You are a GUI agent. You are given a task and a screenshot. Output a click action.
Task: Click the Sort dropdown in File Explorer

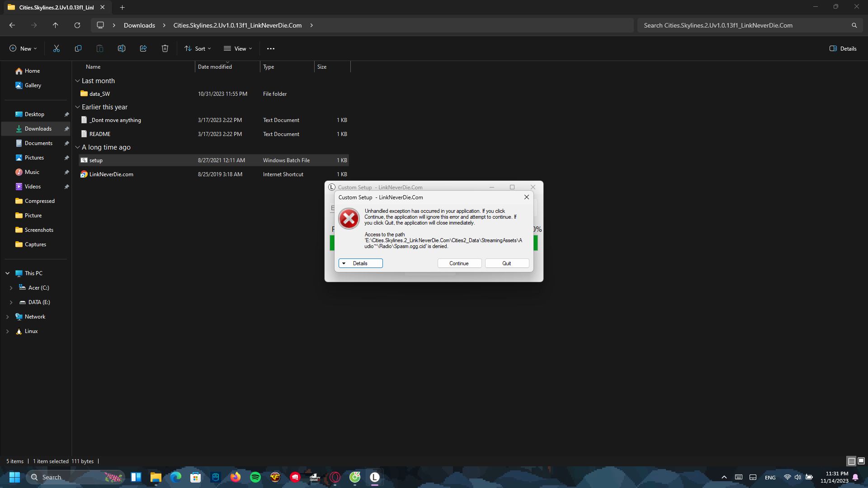pos(200,48)
